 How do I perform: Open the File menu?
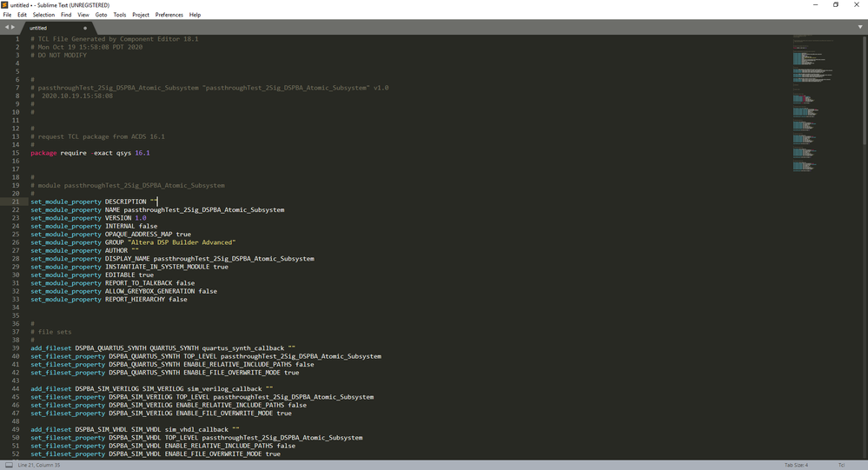(8, 15)
